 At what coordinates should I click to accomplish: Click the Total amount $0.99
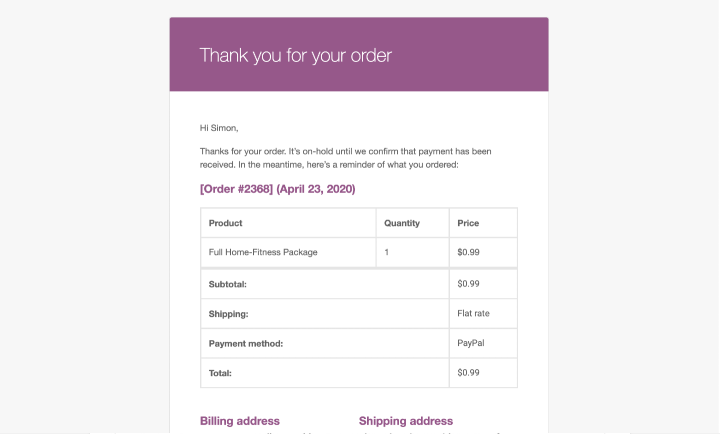(468, 373)
